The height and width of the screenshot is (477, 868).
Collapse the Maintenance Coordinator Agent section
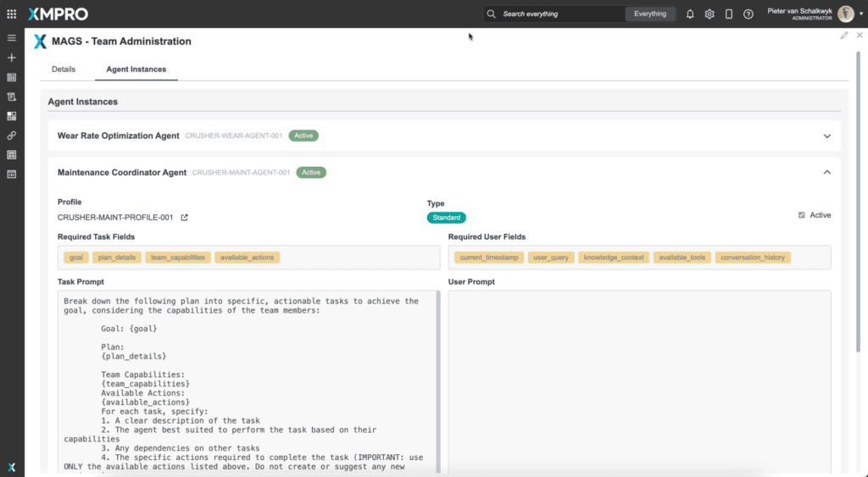(x=827, y=173)
